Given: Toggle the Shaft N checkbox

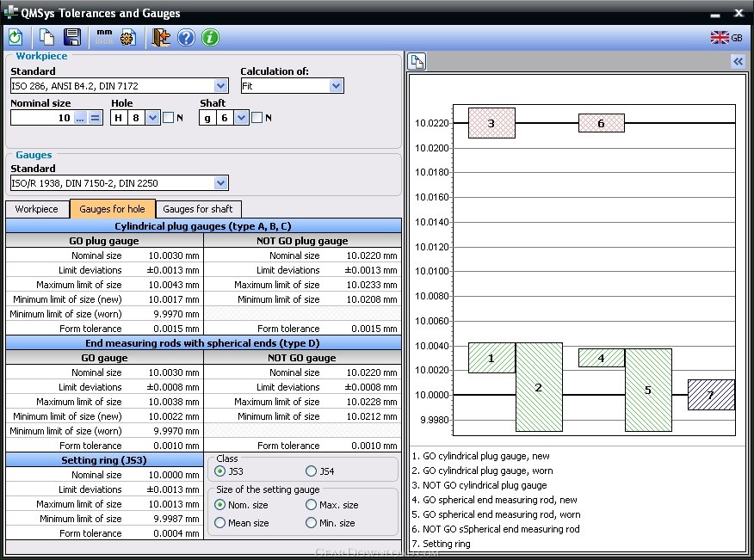Looking at the screenshot, I should (256, 118).
